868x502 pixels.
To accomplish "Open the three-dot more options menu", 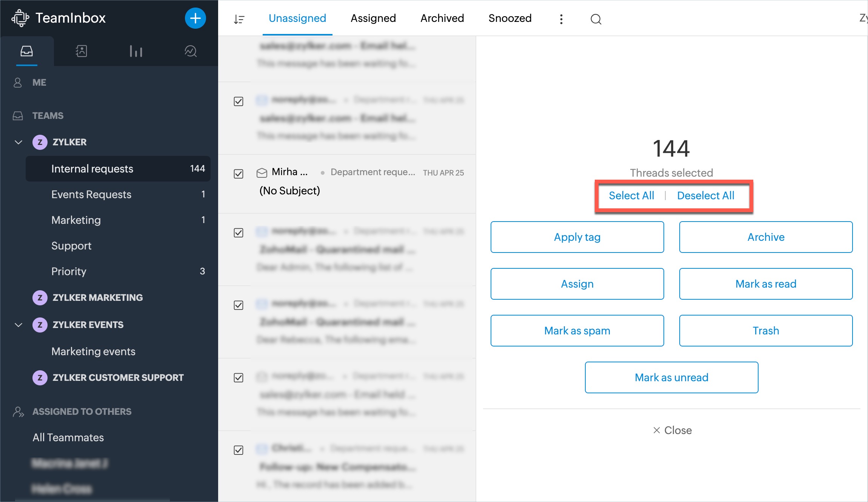I will (x=561, y=19).
